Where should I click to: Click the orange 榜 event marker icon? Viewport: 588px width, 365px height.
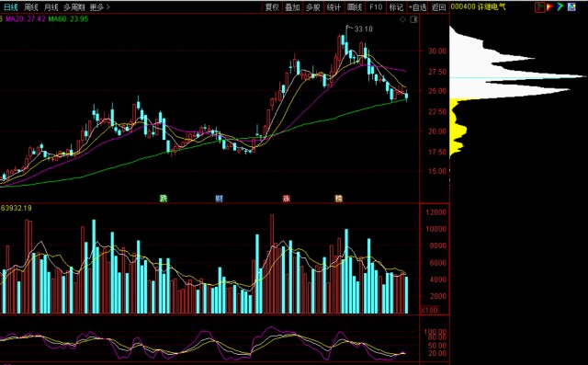click(x=339, y=199)
